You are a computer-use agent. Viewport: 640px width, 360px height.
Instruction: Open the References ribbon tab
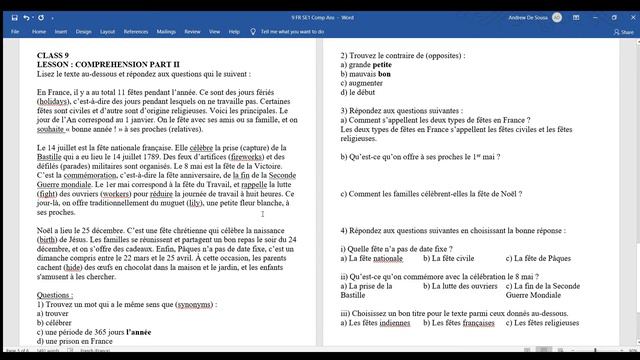(136, 31)
